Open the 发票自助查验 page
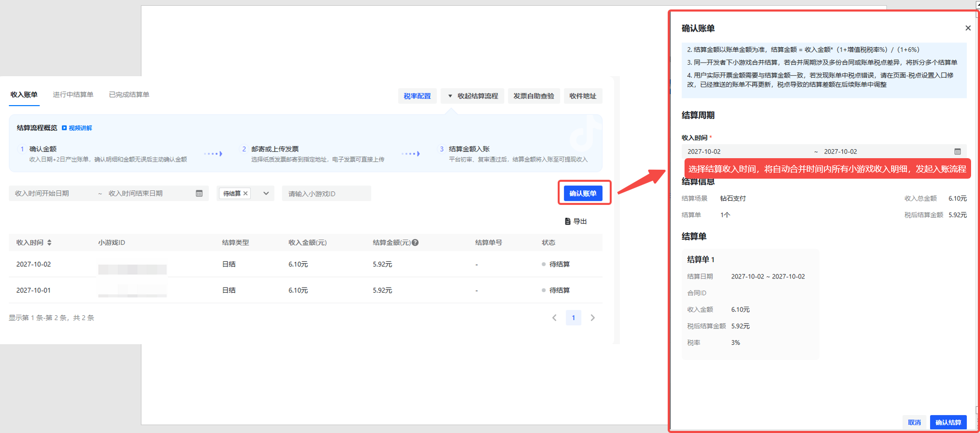Viewport: 980px width, 433px height. tap(534, 96)
